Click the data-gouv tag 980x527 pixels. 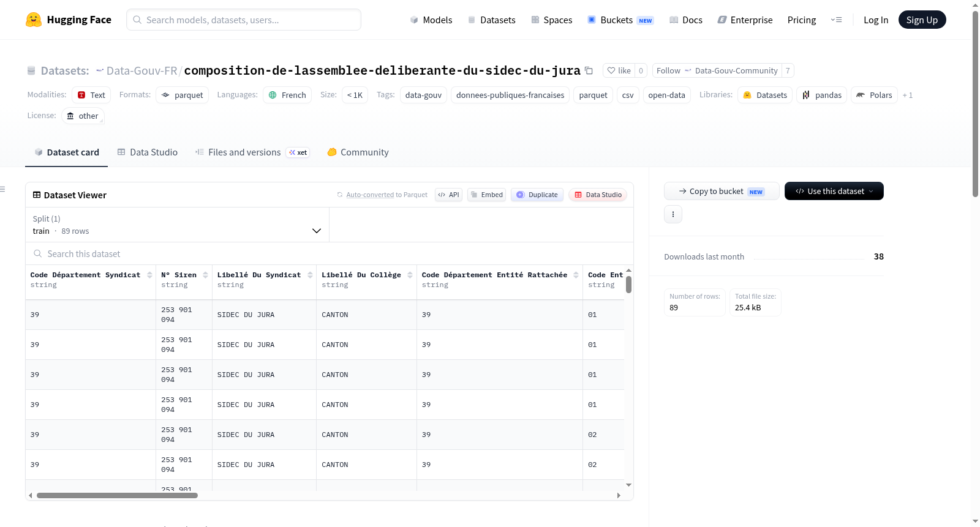(x=423, y=95)
